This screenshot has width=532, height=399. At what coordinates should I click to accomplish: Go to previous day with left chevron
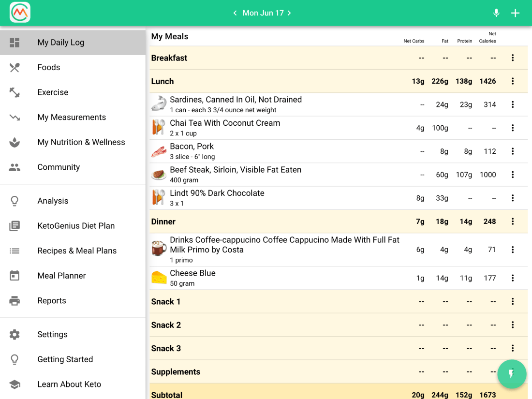[x=235, y=13]
